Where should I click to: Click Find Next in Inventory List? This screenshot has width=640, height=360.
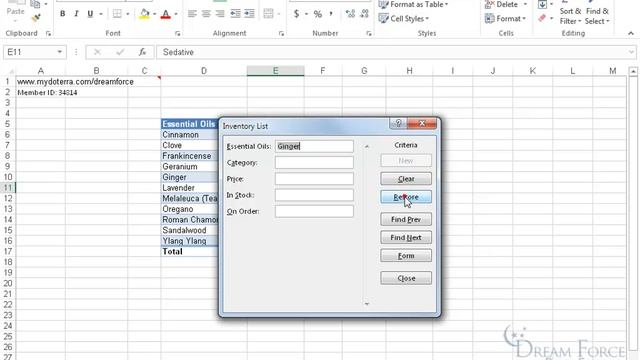click(x=406, y=237)
